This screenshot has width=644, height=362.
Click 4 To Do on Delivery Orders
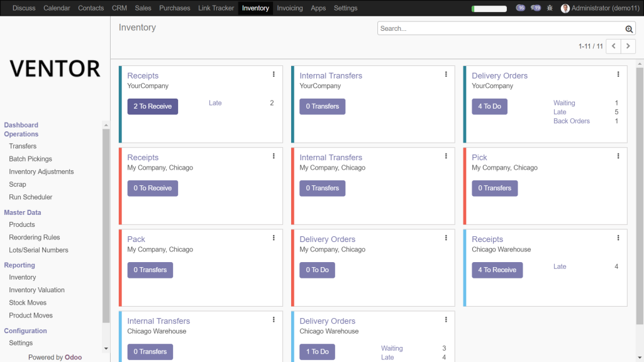pos(489,107)
